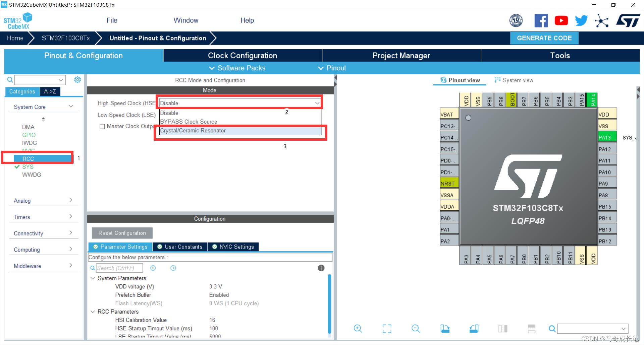Open the categories settings gear icon
Image resolution: width=644 pixels, height=345 pixels.
pyautogui.click(x=77, y=80)
